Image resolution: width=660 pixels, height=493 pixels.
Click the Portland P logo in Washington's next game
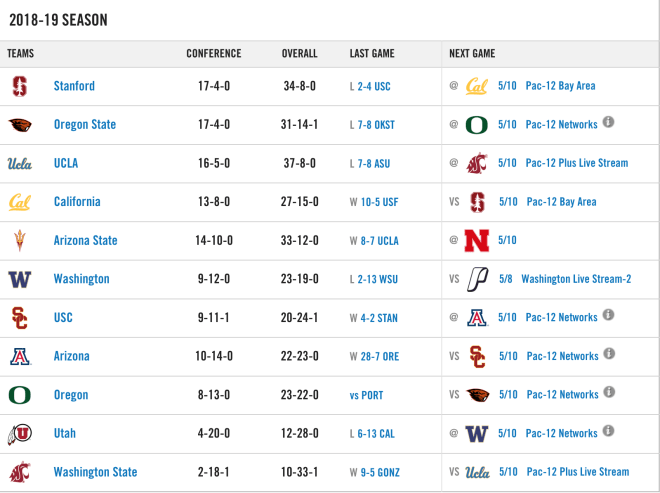(477, 279)
